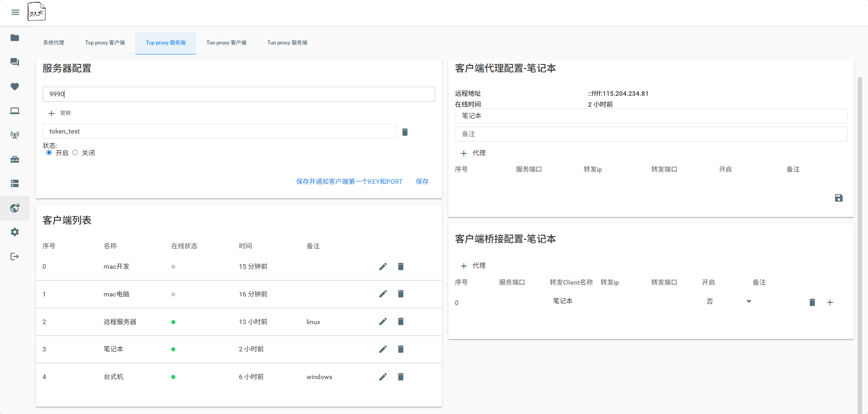
Task: Switch to Tcp proxy 客户端 tab
Action: point(105,43)
